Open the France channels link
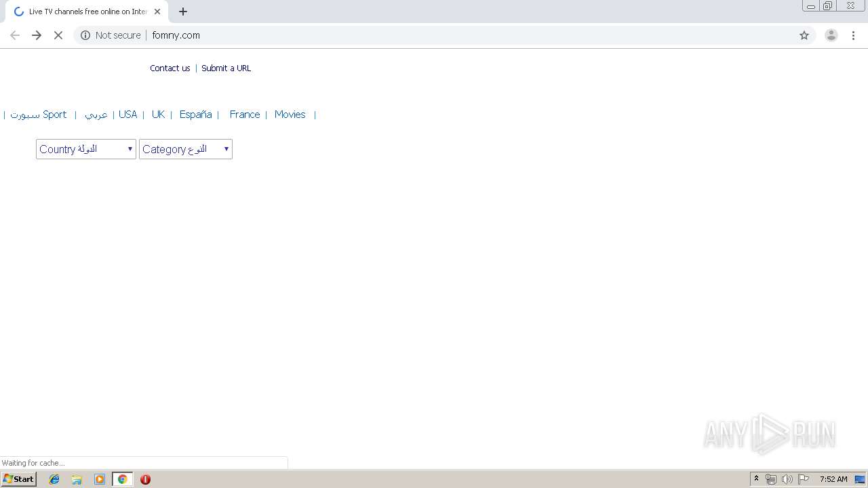Screen dimensions: 868x488 pyautogui.click(x=245, y=115)
